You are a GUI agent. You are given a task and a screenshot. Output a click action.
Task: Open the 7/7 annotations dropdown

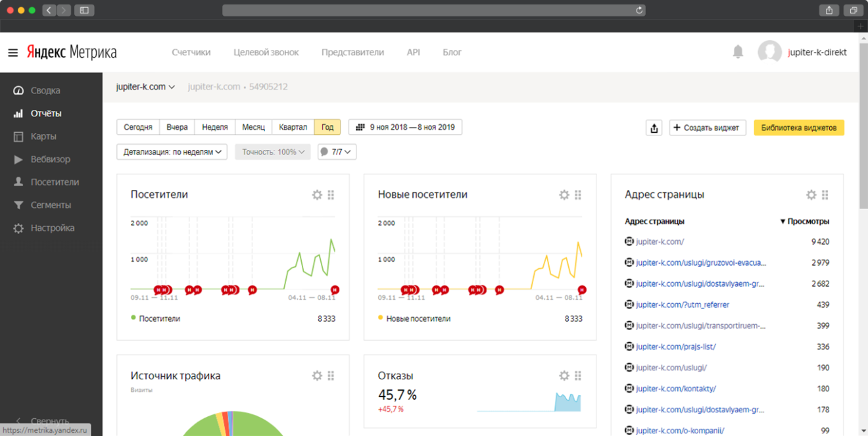[x=337, y=152]
